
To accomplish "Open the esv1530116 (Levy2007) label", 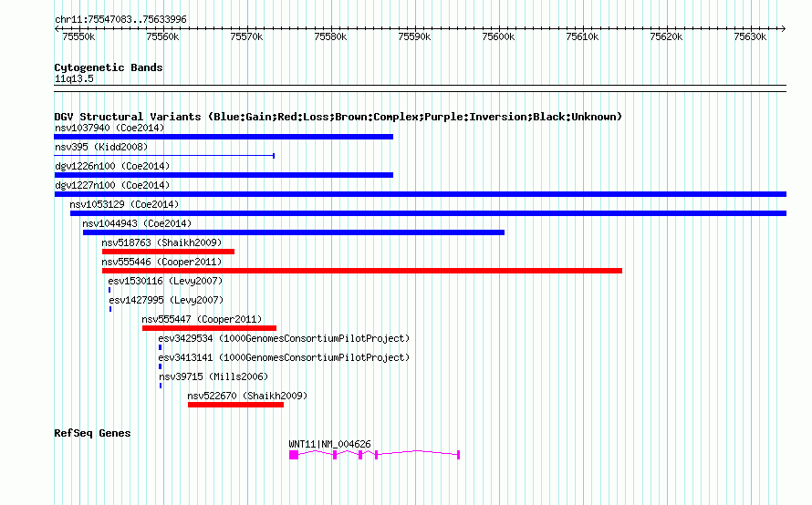I will click(x=165, y=281).
